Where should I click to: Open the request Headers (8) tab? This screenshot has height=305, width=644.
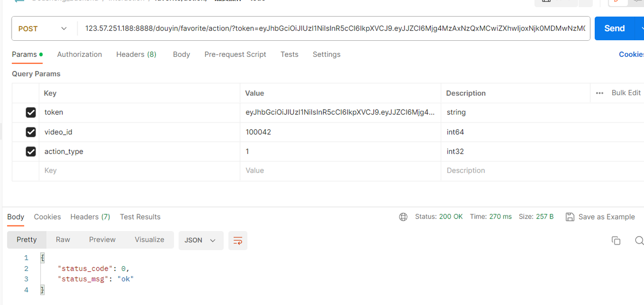136,54
